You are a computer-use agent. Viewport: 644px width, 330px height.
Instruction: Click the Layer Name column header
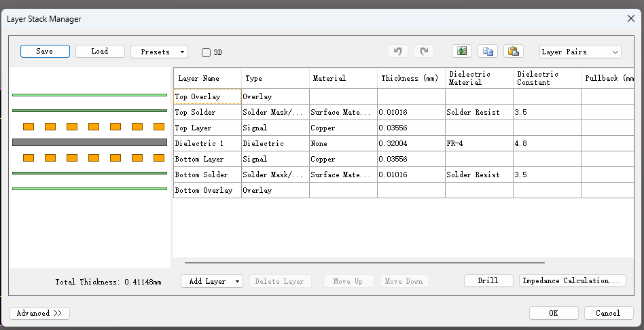[207, 78]
